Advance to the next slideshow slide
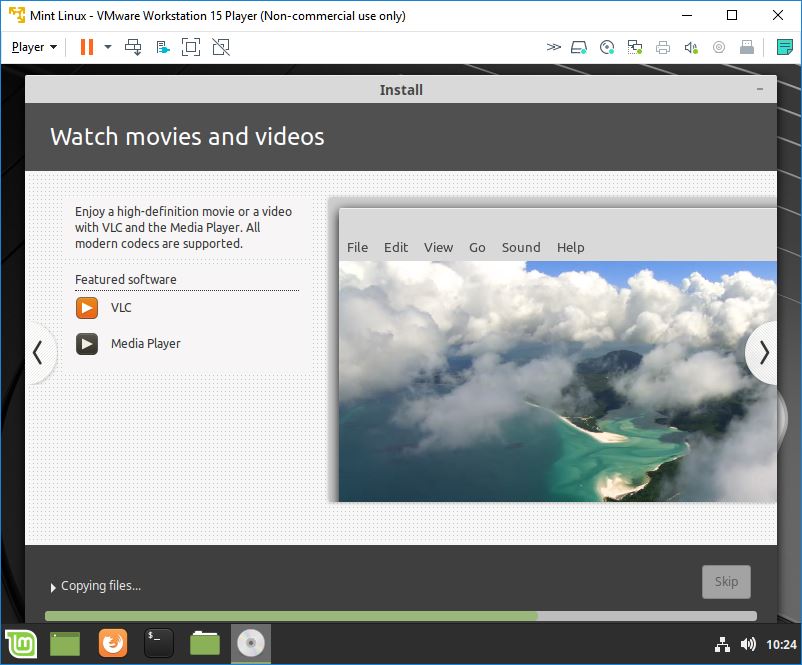Image resolution: width=802 pixels, height=665 pixels. (x=763, y=352)
